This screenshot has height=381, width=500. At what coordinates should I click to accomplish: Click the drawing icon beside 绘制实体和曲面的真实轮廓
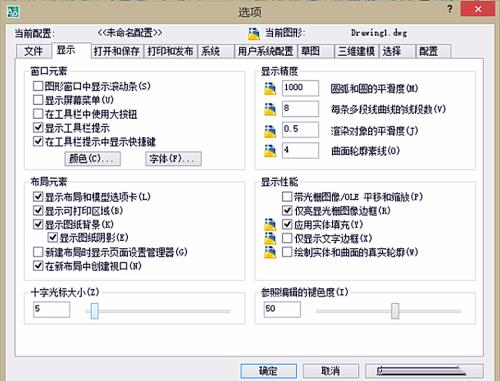pyautogui.click(x=270, y=252)
